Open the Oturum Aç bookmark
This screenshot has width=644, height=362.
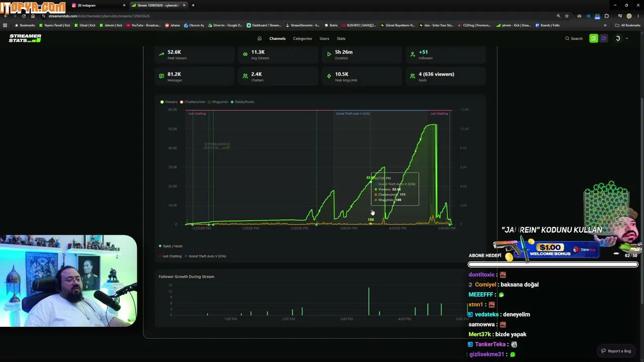194,25
